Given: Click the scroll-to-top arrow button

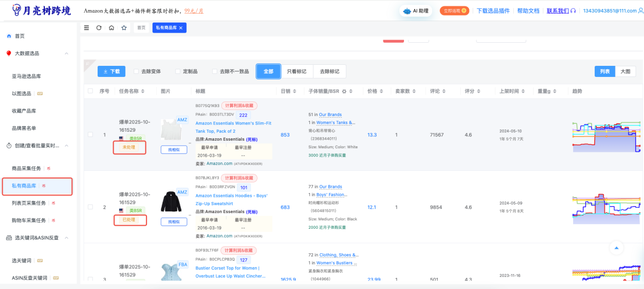Looking at the screenshot, I should pos(616,247).
